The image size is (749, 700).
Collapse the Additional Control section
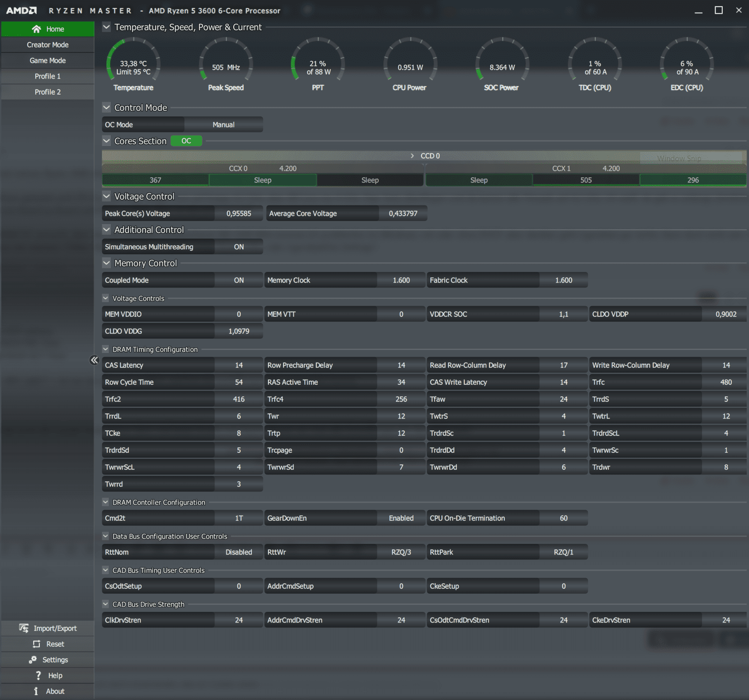pyautogui.click(x=106, y=229)
